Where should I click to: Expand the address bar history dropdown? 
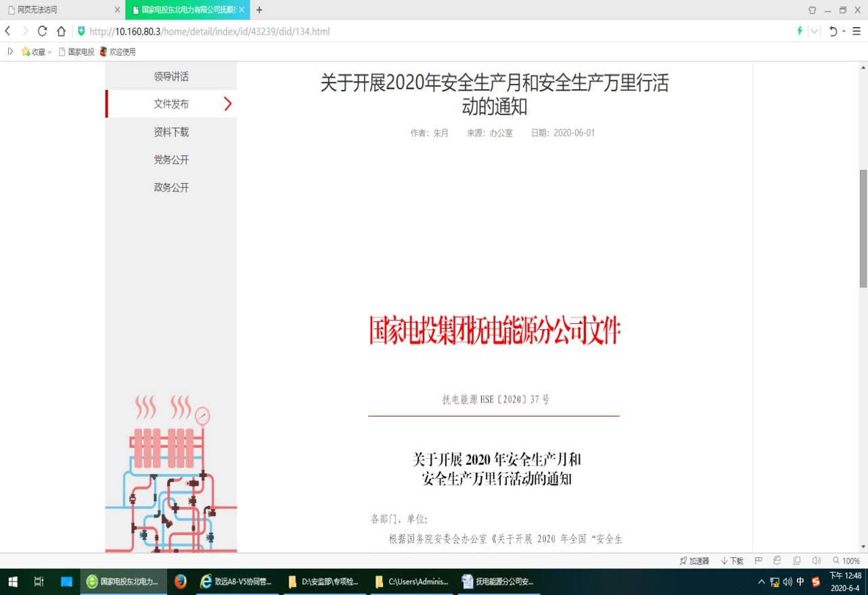click(814, 31)
